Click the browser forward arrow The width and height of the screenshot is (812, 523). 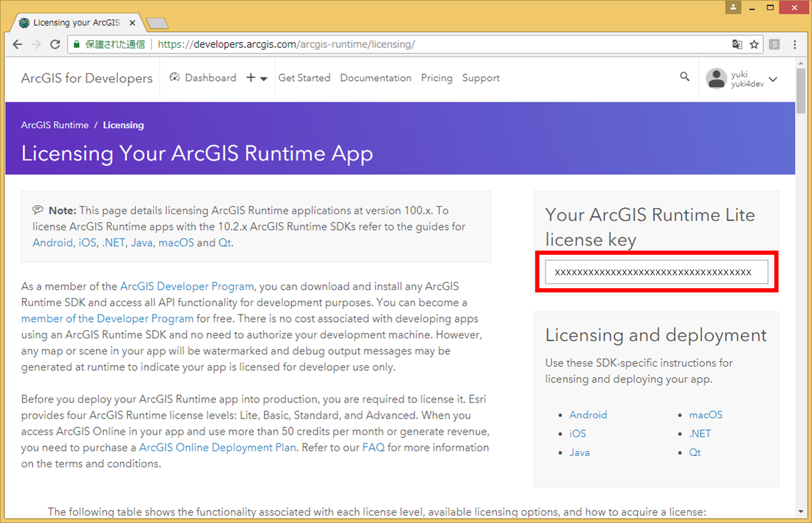[36, 45]
